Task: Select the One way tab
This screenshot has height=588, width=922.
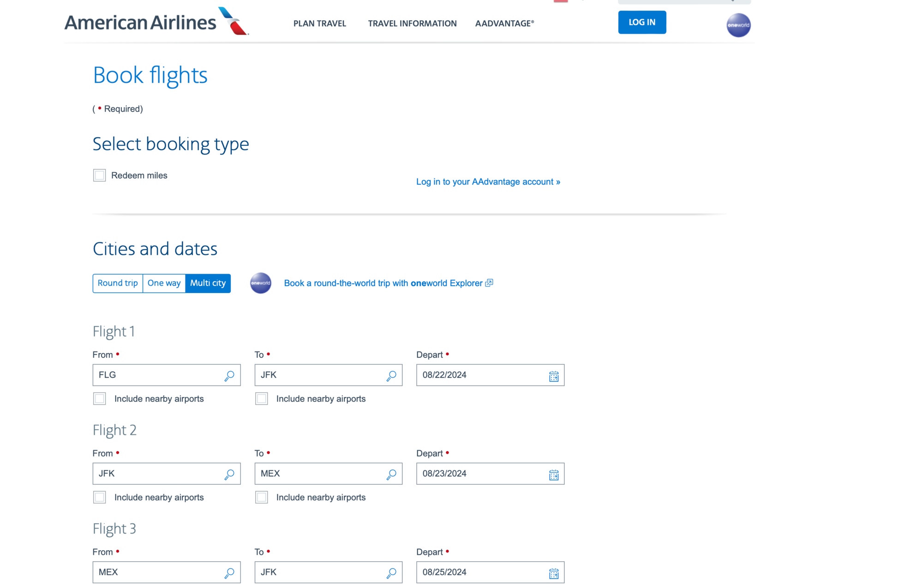Action: coord(164,283)
